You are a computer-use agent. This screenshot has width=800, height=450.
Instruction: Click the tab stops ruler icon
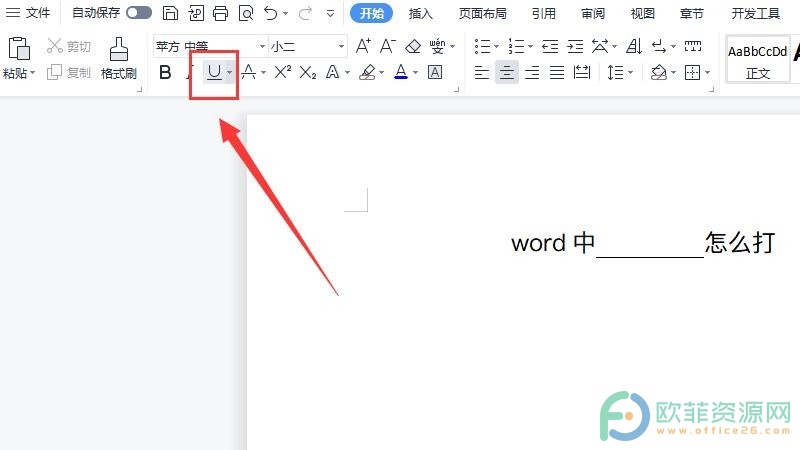[x=693, y=46]
